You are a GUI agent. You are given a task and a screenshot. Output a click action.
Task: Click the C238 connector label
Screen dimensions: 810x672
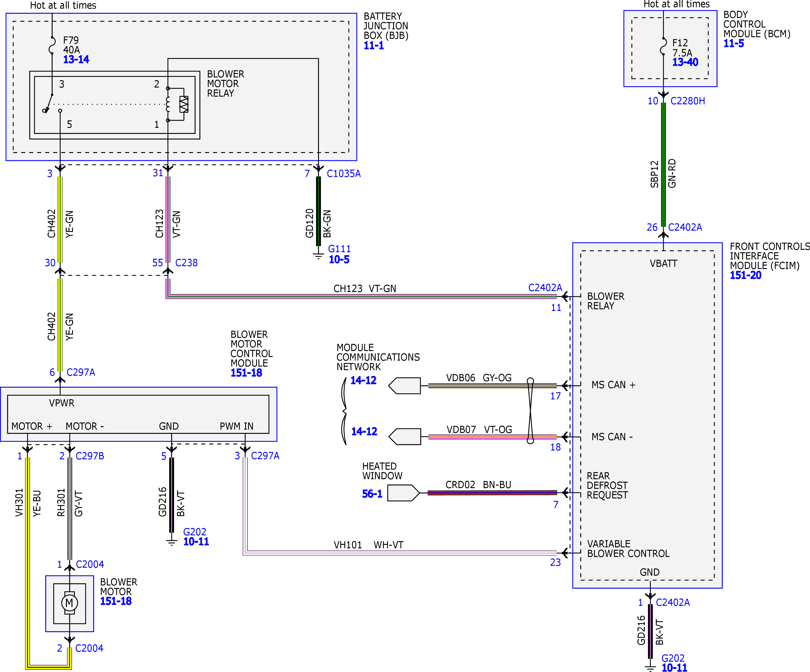coord(186,263)
